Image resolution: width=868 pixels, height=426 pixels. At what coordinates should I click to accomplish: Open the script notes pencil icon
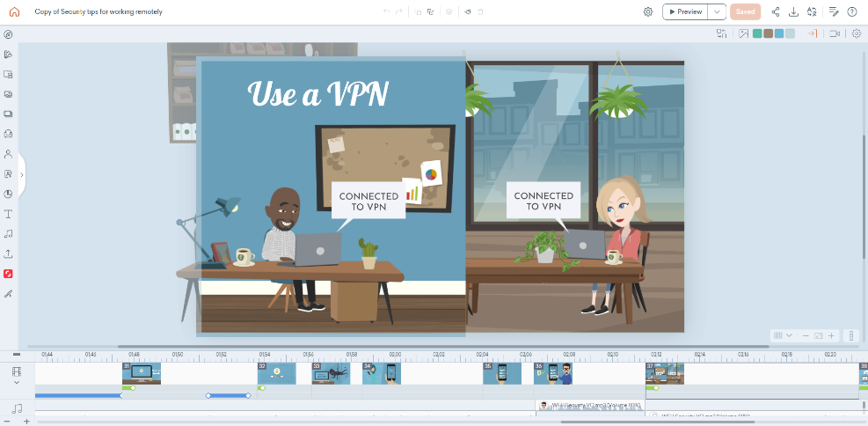[834, 11]
